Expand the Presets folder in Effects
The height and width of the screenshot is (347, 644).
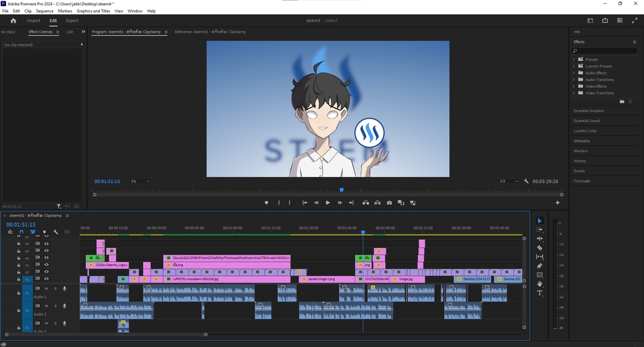[x=574, y=60]
